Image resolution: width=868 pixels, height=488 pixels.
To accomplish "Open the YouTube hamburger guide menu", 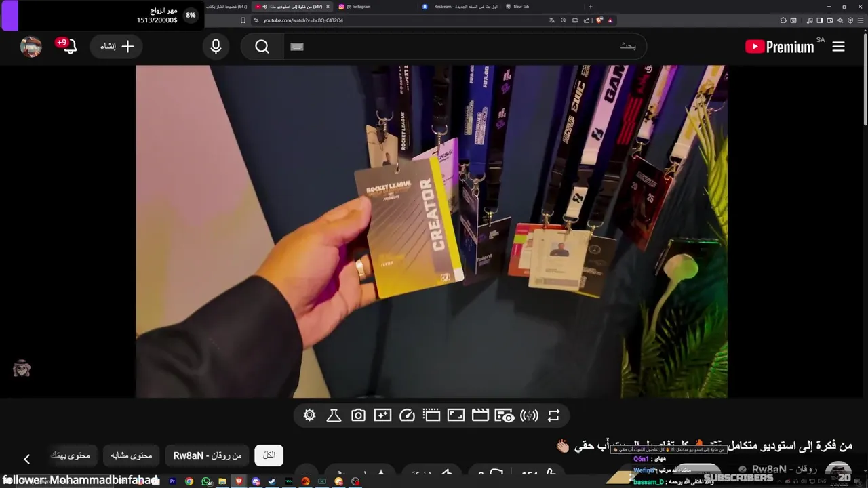I will pos(839,46).
